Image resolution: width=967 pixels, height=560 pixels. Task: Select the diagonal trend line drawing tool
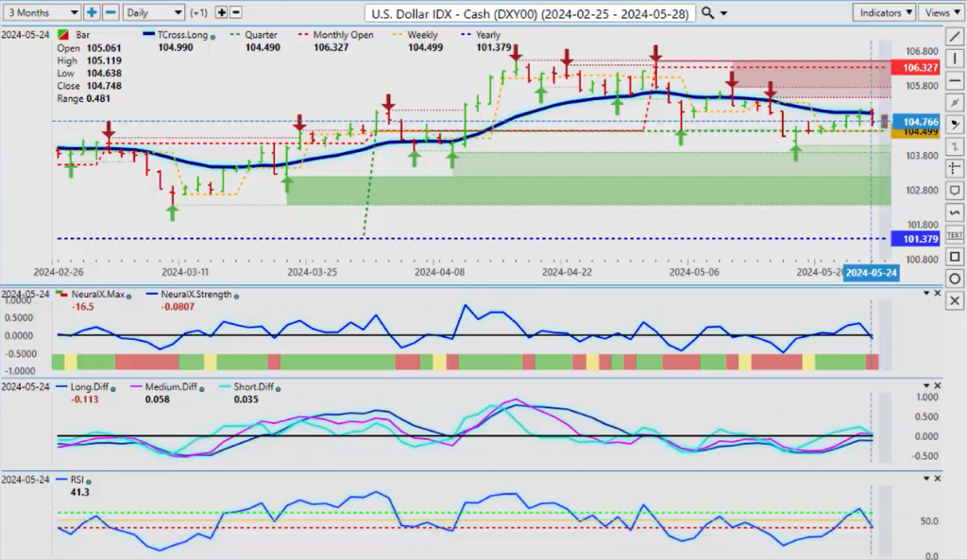point(955,37)
